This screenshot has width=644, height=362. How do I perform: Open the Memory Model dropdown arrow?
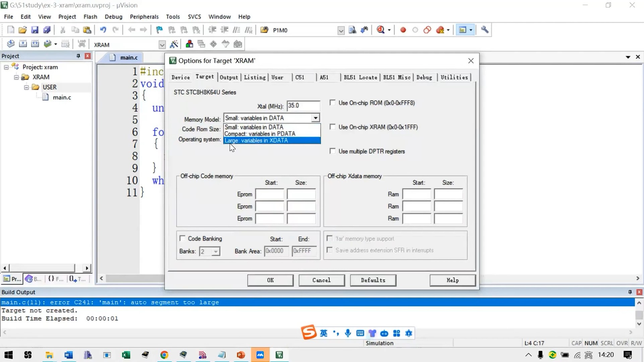pyautogui.click(x=315, y=118)
